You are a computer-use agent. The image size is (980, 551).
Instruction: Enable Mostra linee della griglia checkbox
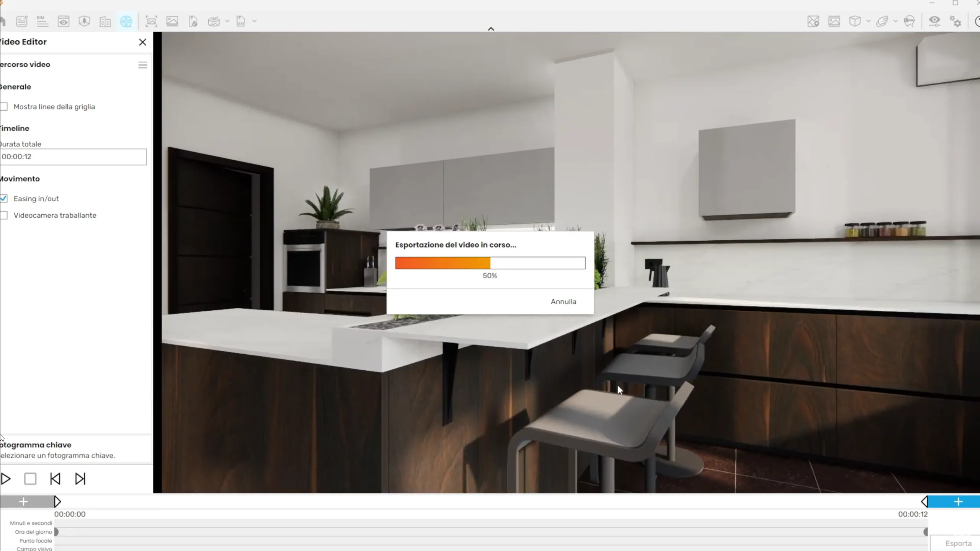[x=4, y=107]
